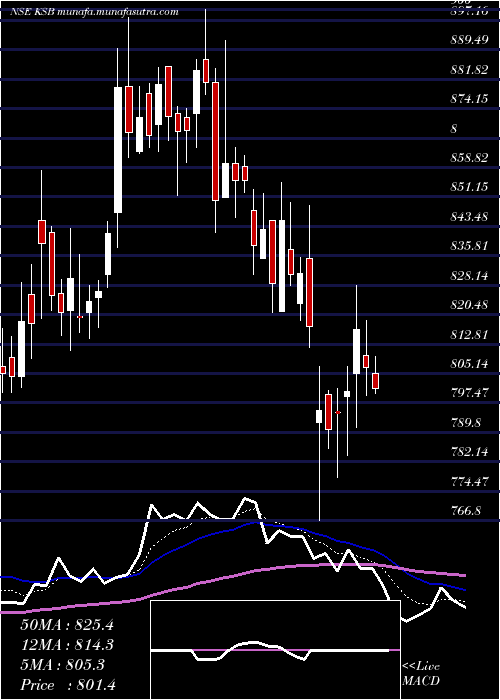
Task: Select the 812.81 price axis label
Action: click(469, 335)
